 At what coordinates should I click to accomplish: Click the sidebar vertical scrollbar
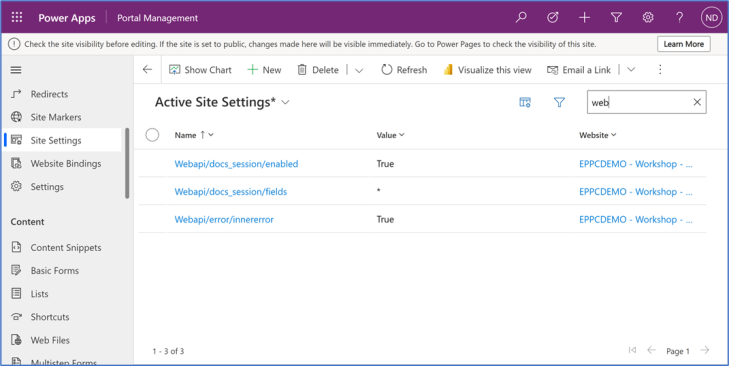(x=127, y=163)
